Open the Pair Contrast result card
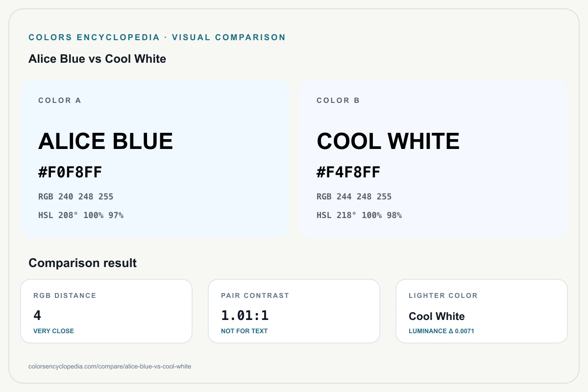 click(x=294, y=311)
